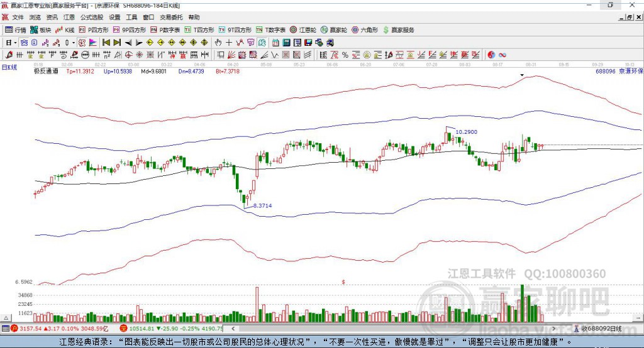Step chart right with black right arrow
Screen dimensions: 644x348
(x=139, y=43)
